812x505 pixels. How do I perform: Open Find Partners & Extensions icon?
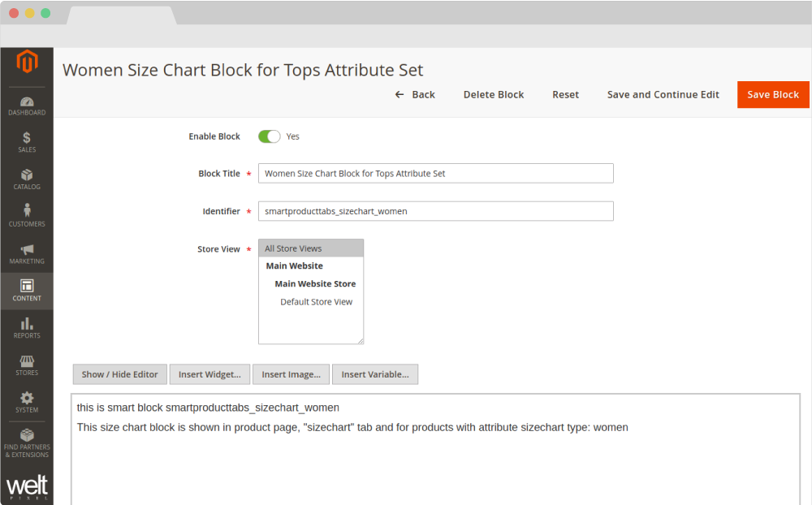point(27,436)
